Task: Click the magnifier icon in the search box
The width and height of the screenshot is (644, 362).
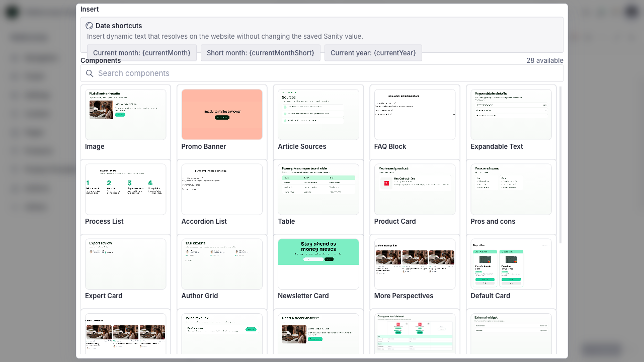Action: pos(90,73)
